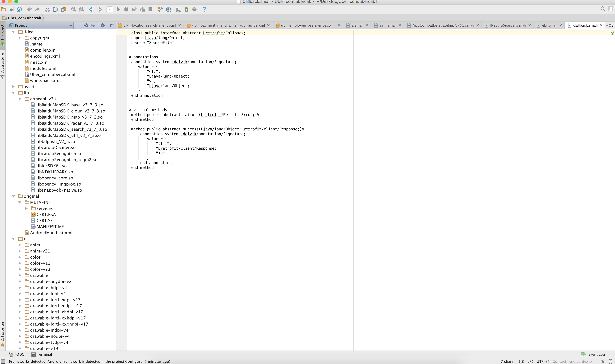This screenshot has height=364, width=615.
Task: Run with coverage icon
Action: pyautogui.click(x=134, y=9)
